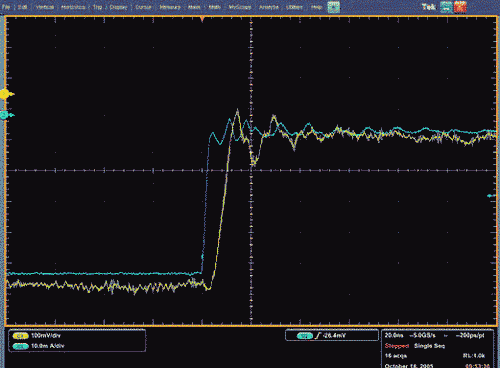Open the Math menu
The height and width of the screenshot is (368, 500).
[214, 7]
